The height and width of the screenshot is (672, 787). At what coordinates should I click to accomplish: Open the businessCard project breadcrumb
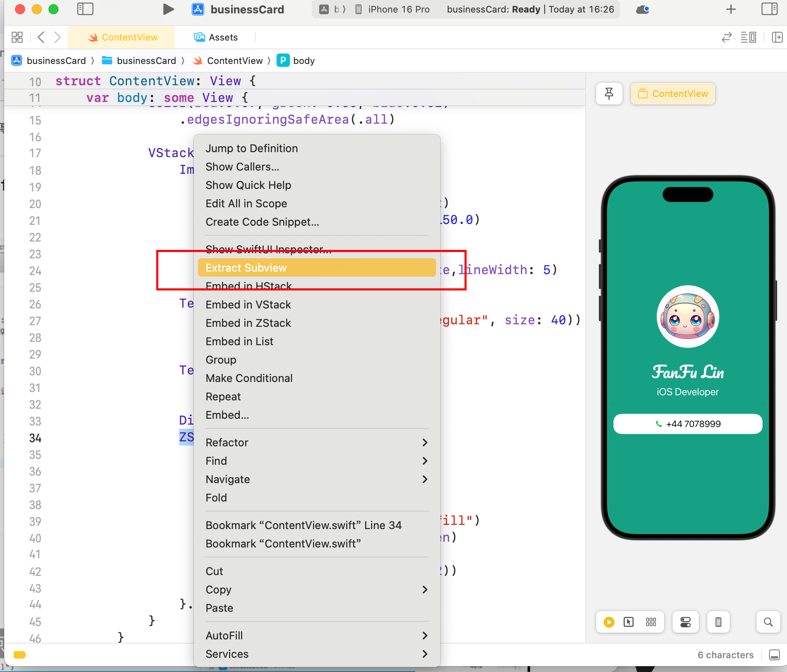pos(49,61)
